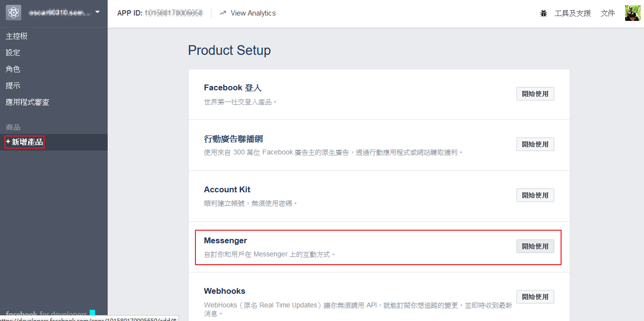
Task: Open 設定 settings in sidebar
Action: pyautogui.click(x=13, y=52)
